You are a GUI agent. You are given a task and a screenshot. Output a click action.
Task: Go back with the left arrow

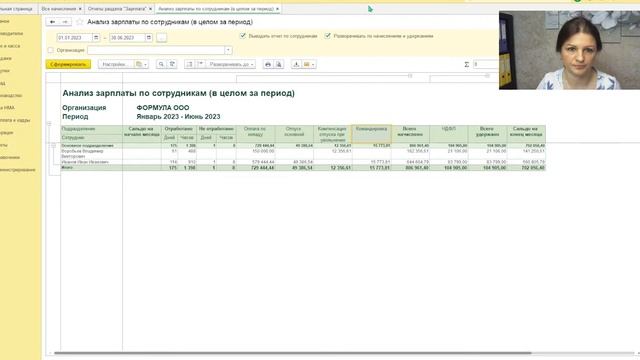point(52,22)
